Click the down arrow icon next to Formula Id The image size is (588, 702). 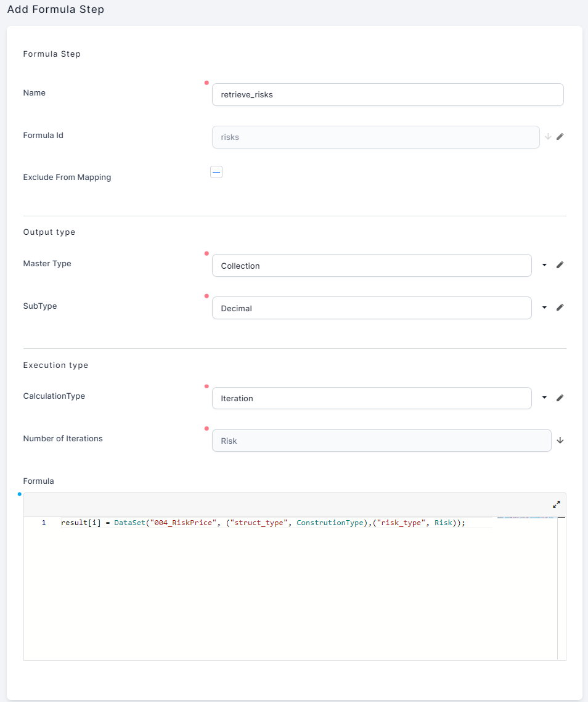(548, 137)
